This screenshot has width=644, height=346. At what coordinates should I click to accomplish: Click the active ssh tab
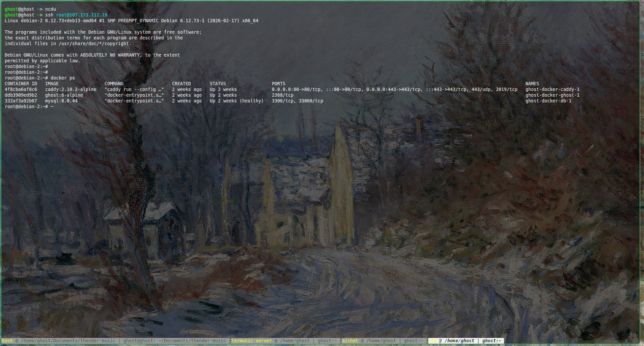466,341
